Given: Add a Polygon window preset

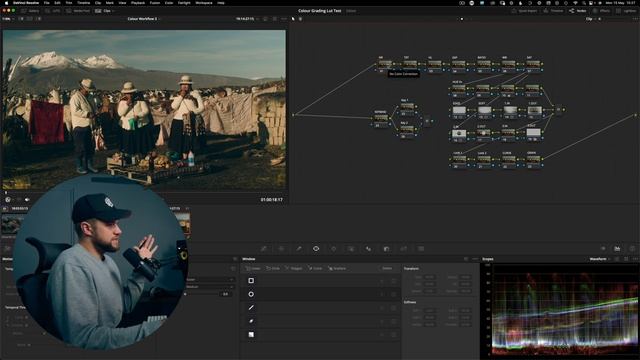Looking at the screenshot, I should coord(294,269).
